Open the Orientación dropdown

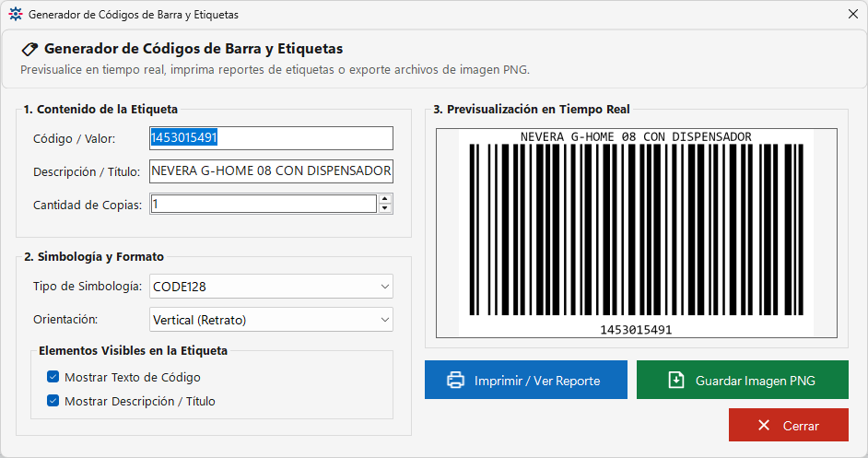[x=271, y=320]
